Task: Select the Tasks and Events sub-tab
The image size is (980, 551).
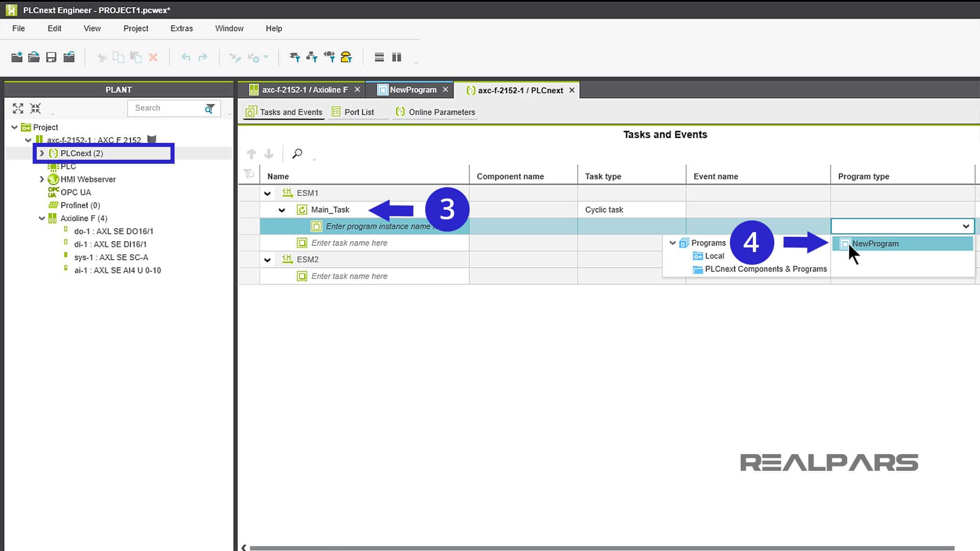Action: [x=284, y=112]
